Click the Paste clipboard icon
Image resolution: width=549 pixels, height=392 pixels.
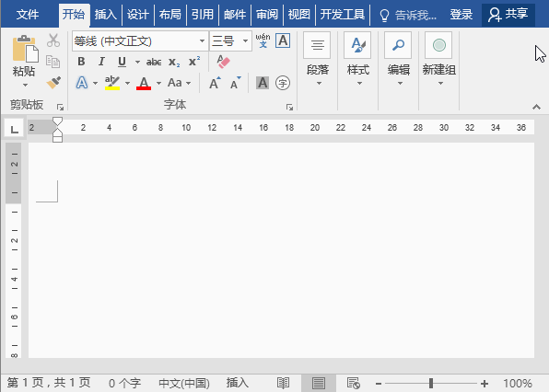pyautogui.click(x=25, y=50)
